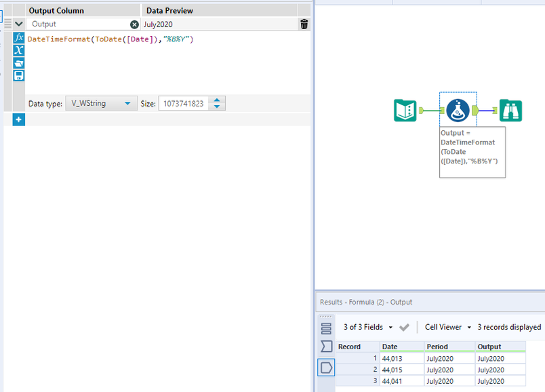Select the 44,013 Date cell

[x=402, y=359]
